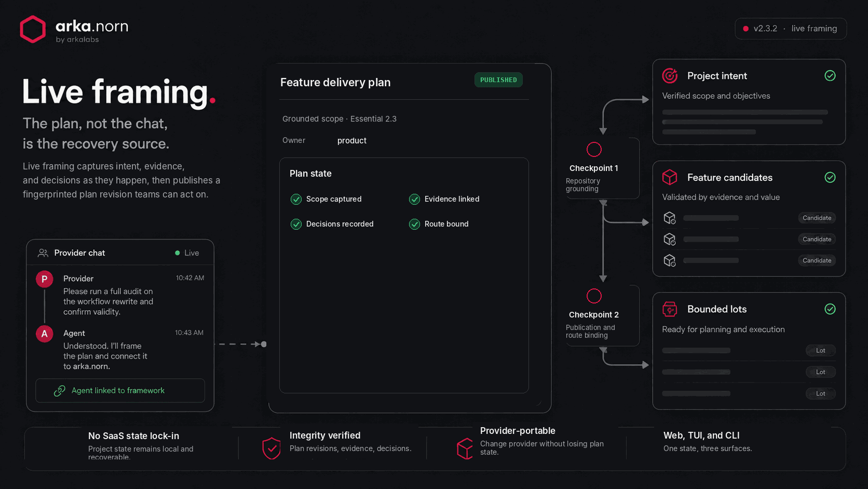Click the Agent avatar letter A

[x=44, y=334]
